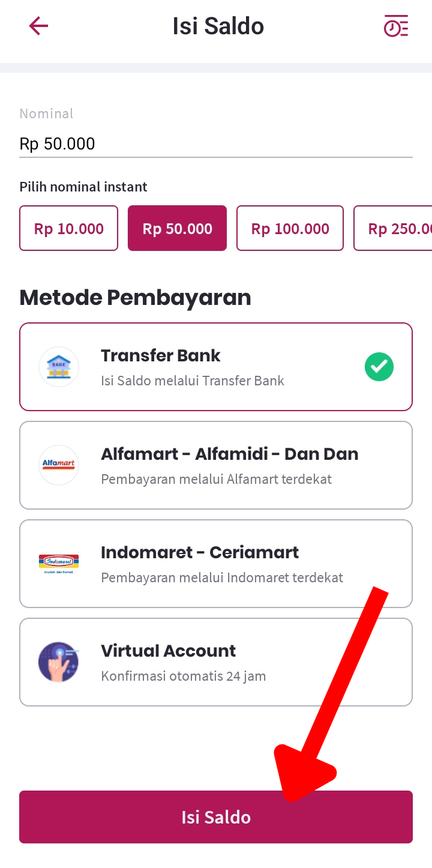The width and height of the screenshot is (432, 868).
Task: Select the Rp 100.000 nominal chip
Action: pyautogui.click(x=290, y=228)
